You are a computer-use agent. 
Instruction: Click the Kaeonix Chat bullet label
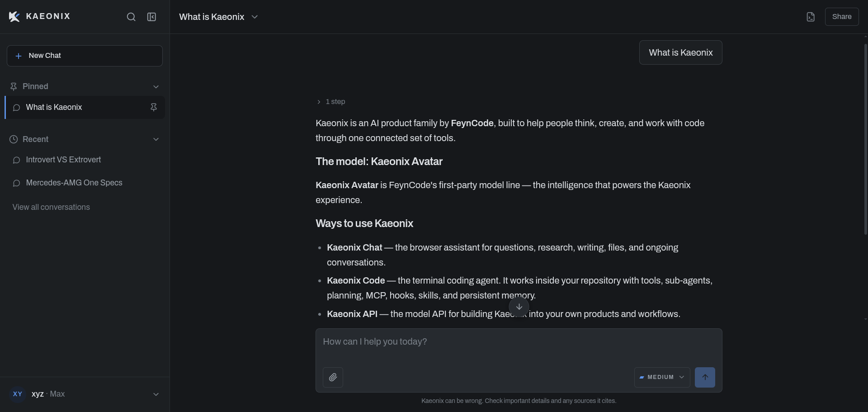click(x=354, y=247)
